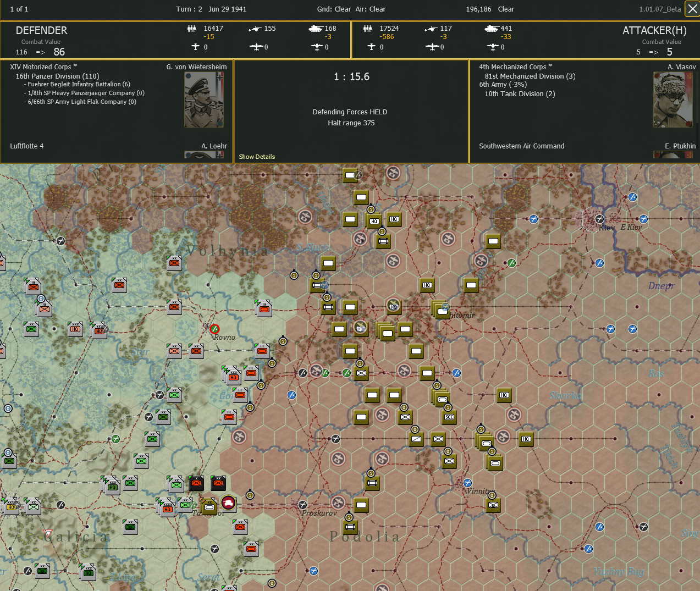Select the Soviet SEC unit counter
This screenshot has width=700, height=591.
tap(449, 417)
